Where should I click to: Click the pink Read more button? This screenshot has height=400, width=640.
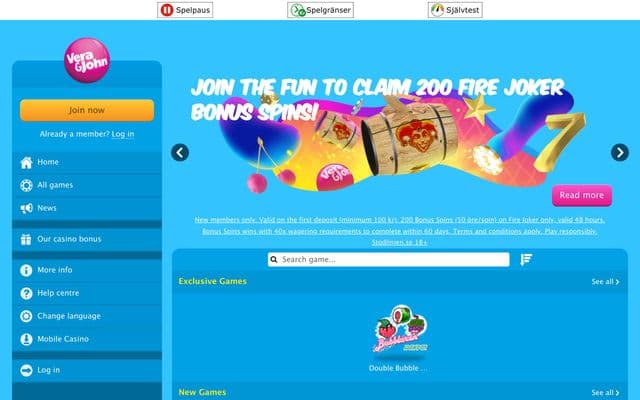click(x=582, y=196)
